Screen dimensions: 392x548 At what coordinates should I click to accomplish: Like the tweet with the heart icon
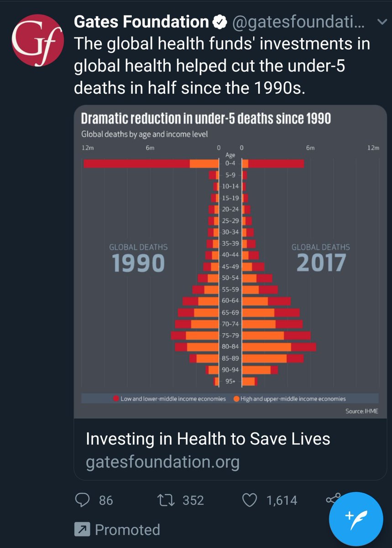pos(250,500)
